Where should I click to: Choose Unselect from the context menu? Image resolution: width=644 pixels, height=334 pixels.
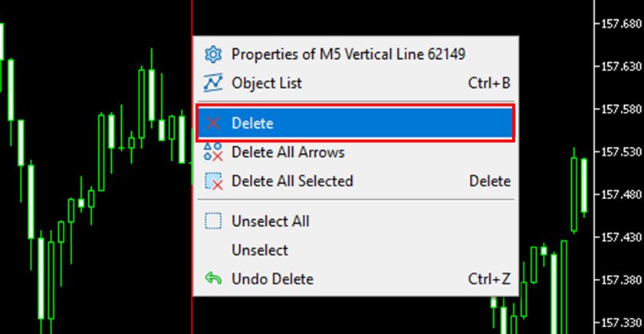260,250
